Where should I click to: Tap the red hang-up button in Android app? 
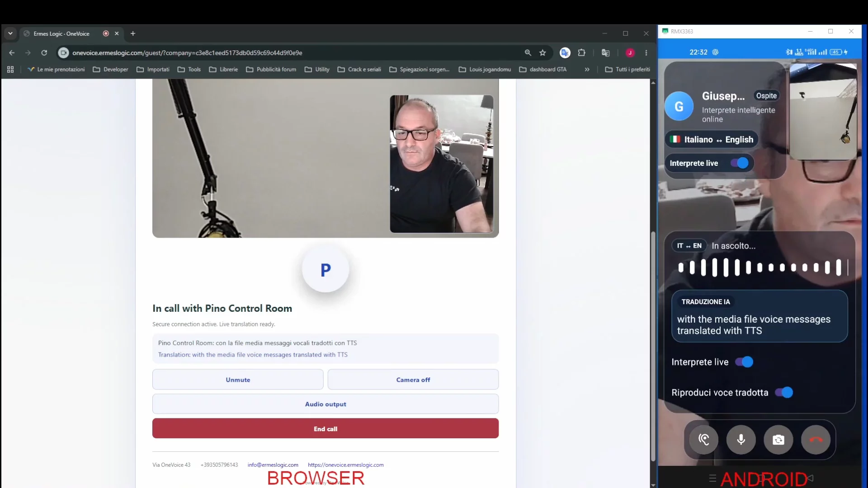tap(816, 440)
